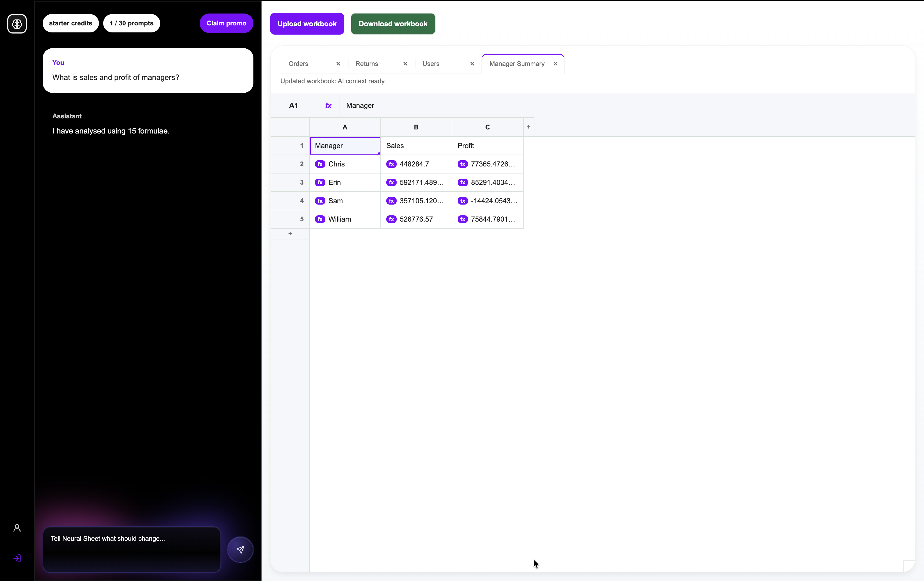Close the Manager Summary tab
Viewport: 924px width, 581px height.
click(555, 64)
